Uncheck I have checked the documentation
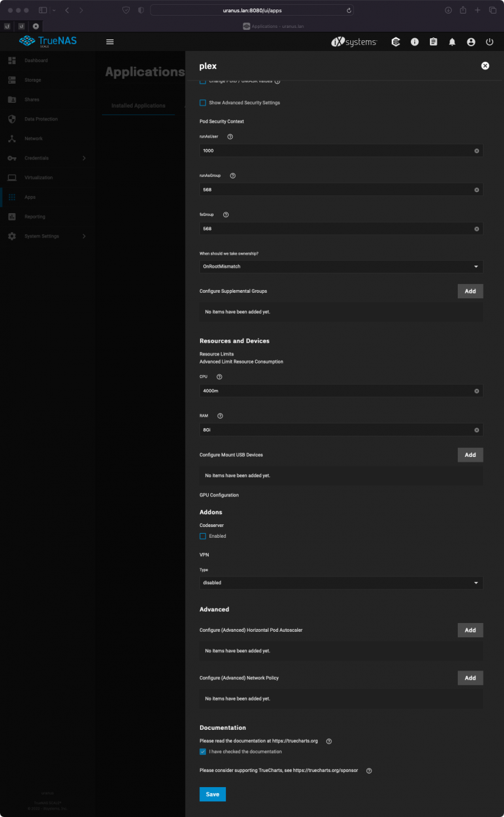Screen dimensions: 504x817 (203, 752)
